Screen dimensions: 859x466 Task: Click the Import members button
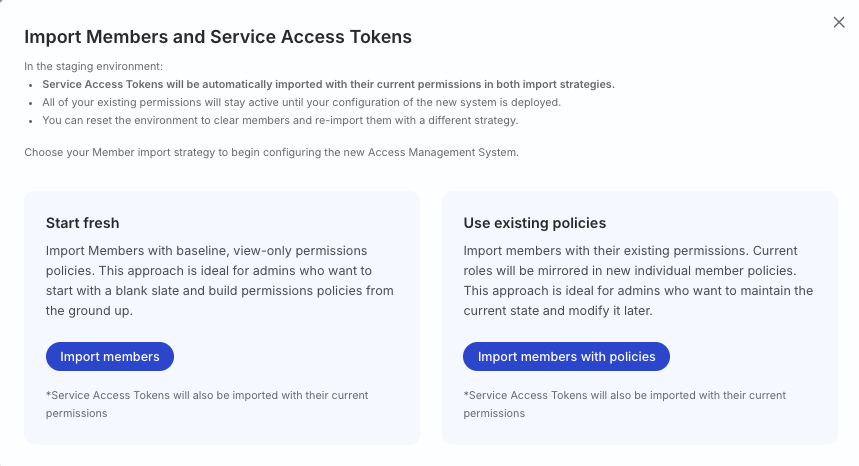(110, 357)
